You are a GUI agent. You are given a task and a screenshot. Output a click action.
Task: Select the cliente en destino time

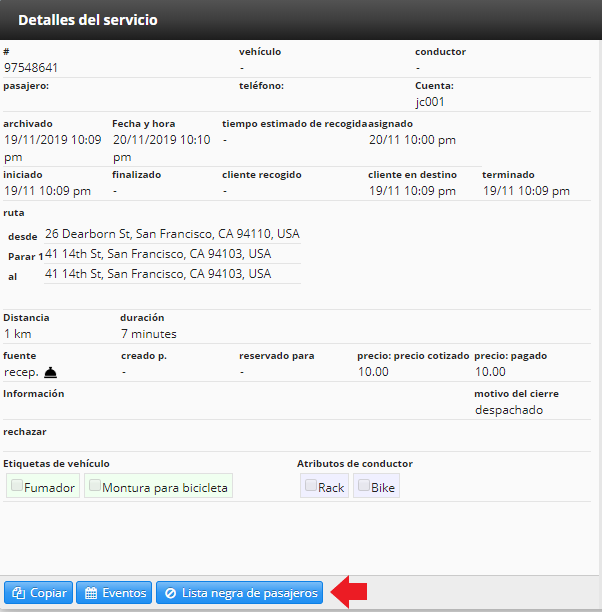412,191
